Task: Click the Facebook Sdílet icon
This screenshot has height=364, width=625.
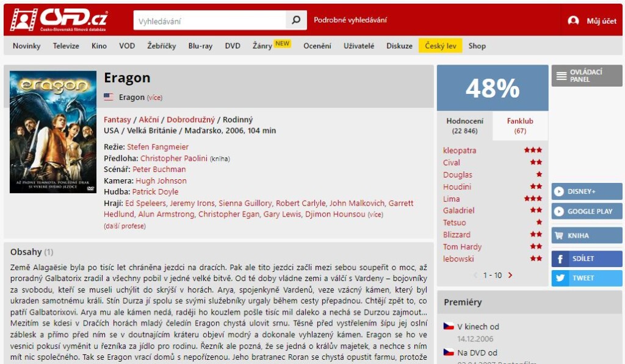Action: point(560,259)
